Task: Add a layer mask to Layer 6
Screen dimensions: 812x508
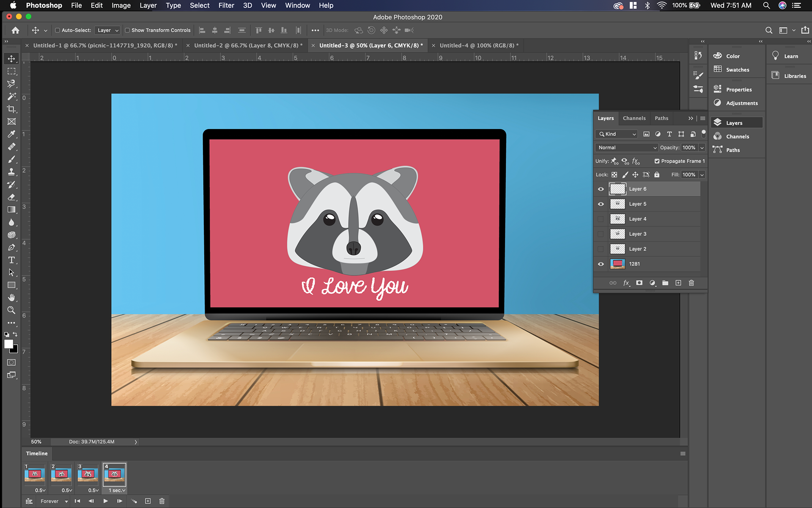Action: tap(639, 283)
